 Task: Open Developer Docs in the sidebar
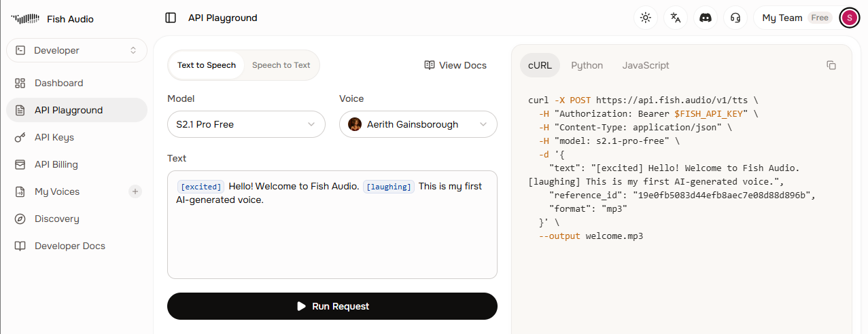click(77, 246)
